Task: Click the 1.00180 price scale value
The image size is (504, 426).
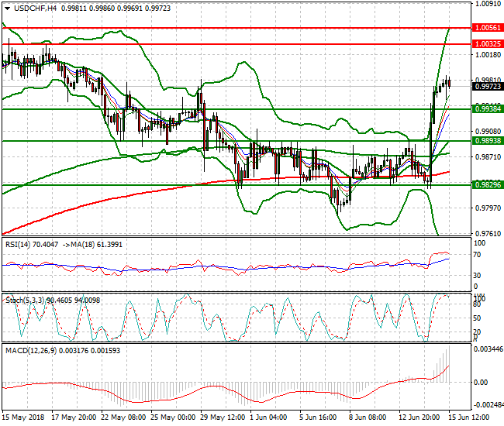Action: point(488,55)
